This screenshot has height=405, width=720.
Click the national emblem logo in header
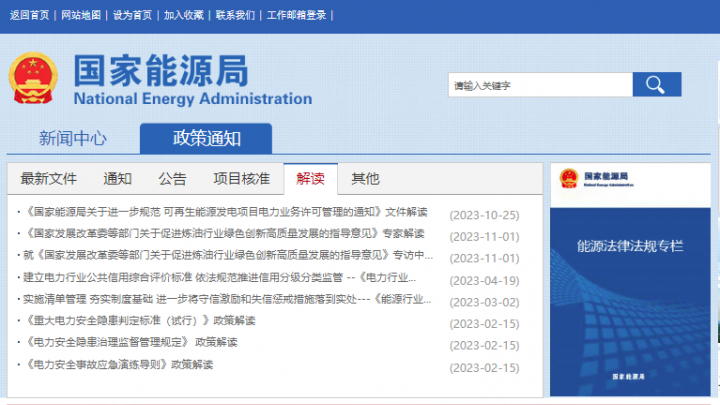coord(34,80)
